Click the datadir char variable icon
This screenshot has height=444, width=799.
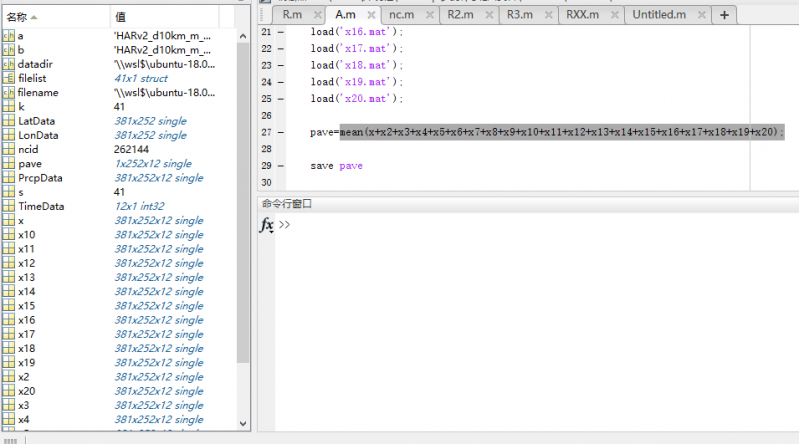[8, 64]
